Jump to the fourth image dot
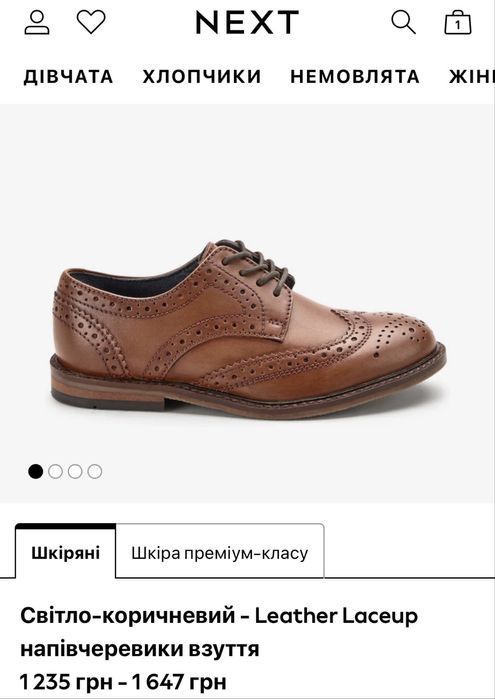495x699 pixels. point(95,471)
